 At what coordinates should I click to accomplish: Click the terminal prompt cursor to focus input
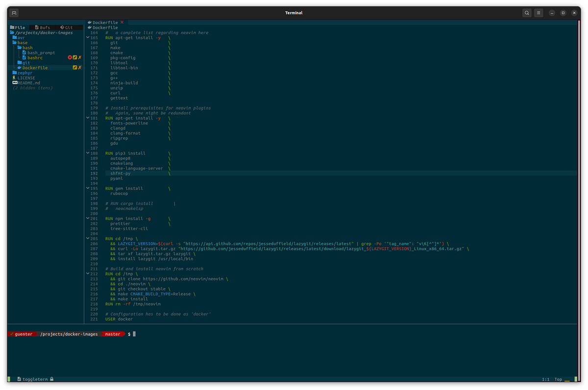(x=134, y=334)
